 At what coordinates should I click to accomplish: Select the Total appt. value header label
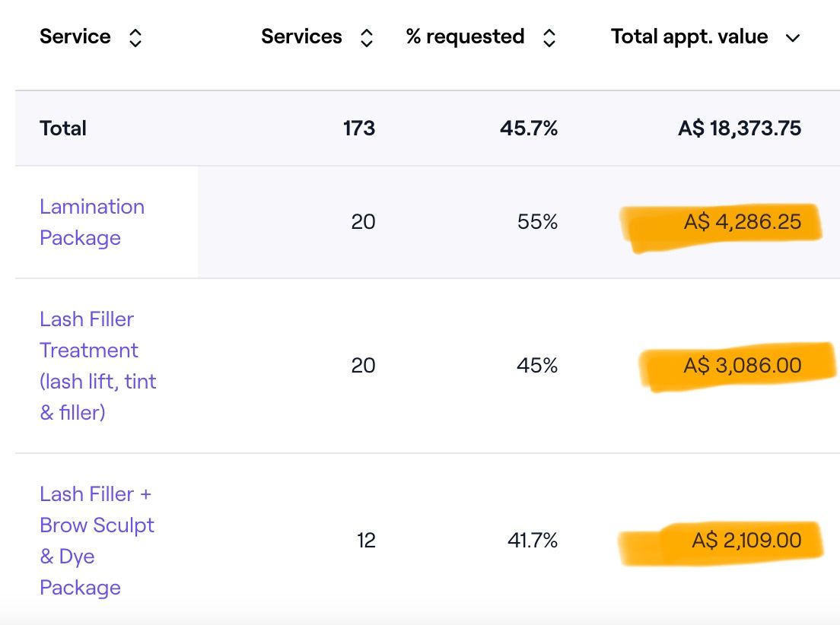[689, 36]
